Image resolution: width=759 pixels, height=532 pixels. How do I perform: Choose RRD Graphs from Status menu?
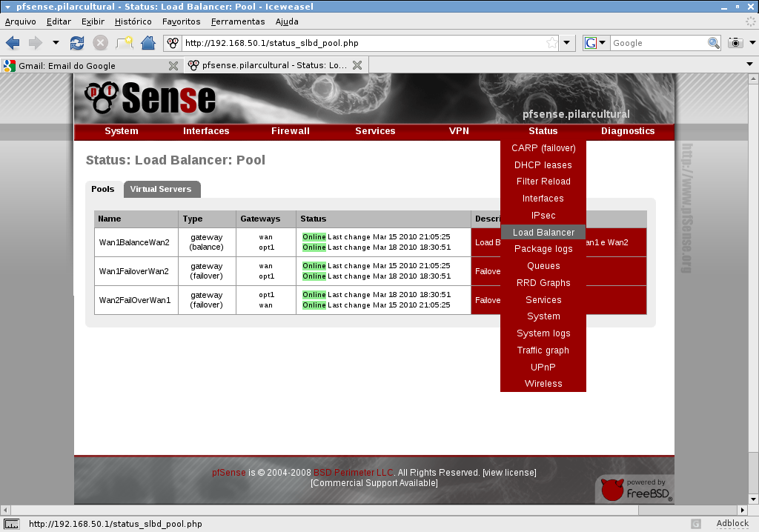[x=543, y=283]
